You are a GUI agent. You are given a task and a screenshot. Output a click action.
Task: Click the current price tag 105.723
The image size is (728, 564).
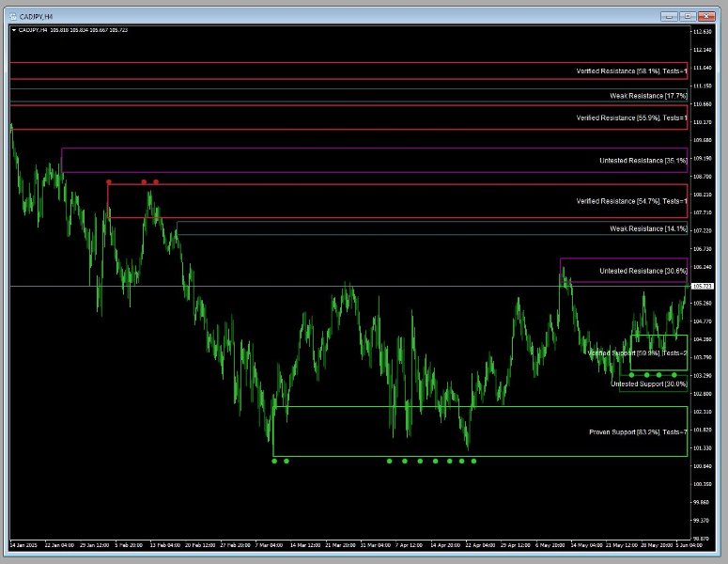coord(702,286)
